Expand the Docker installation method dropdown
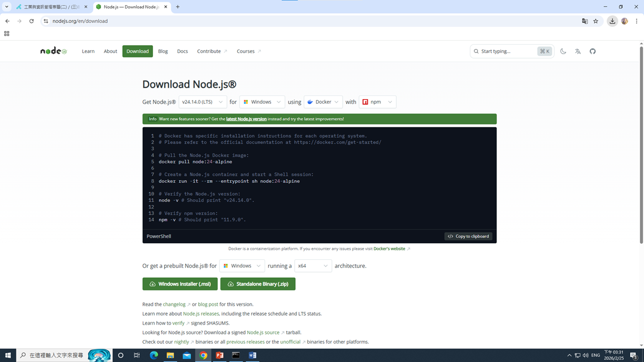Image resolution: width=644 pixels, height=362 pixels. 323,102
